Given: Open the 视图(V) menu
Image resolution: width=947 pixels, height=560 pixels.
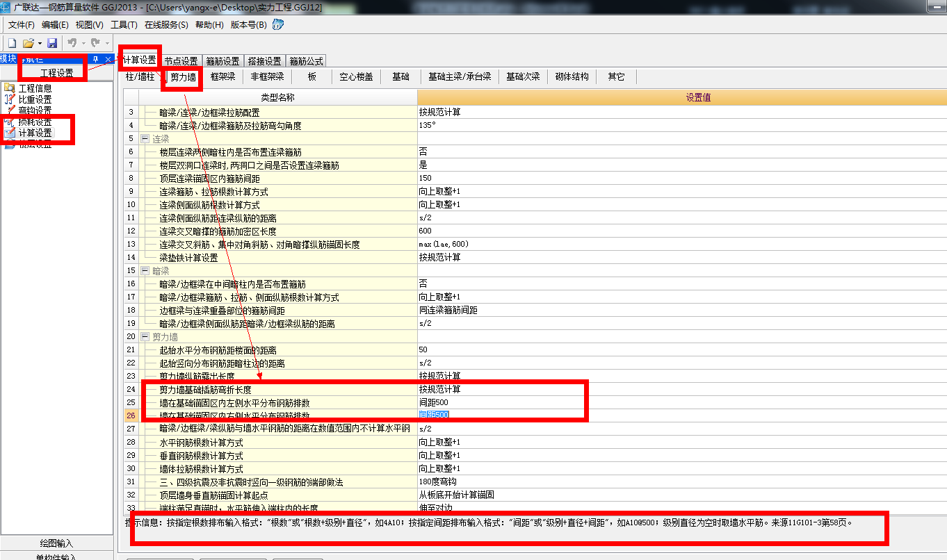Looking at the screenshot, I should pos(89,25).
